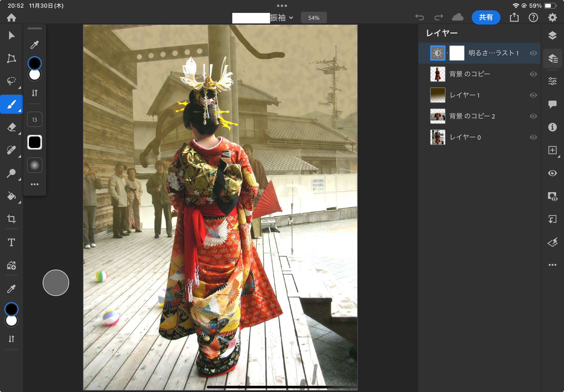Hide the 背景 のコピー layer
The height and width of the screenshot is (392, 564).
pyautogui.click(x=533, y=74)
